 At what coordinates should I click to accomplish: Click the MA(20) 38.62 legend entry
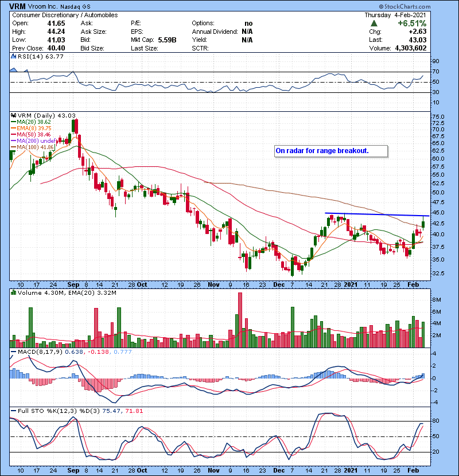(x=31, y=122)
